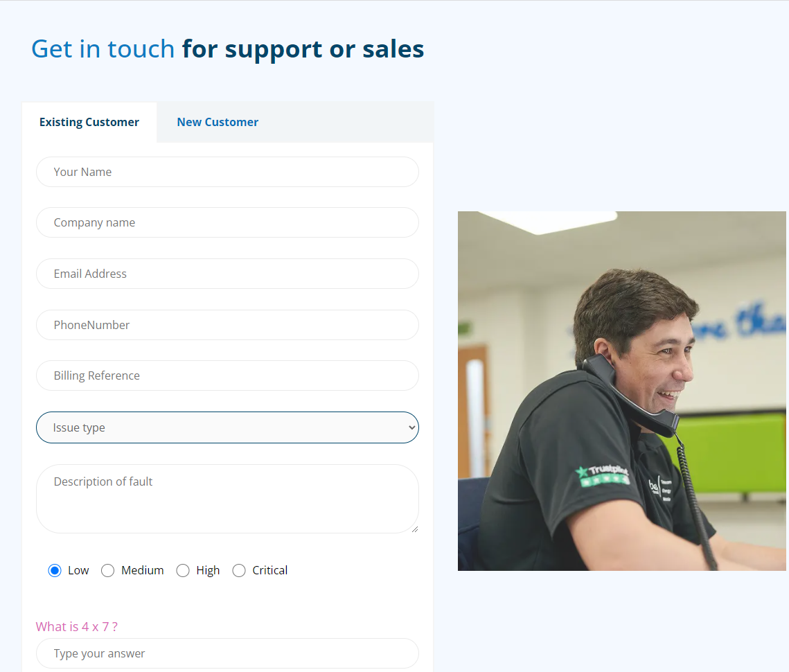Select the Critical priority radio button
This screenshot has height=672, width=789.
(239, 570)
